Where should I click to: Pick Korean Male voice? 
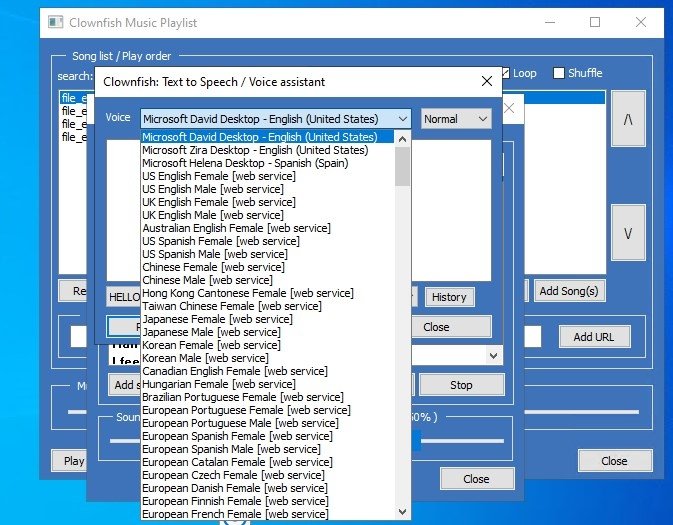coord(267,358)
